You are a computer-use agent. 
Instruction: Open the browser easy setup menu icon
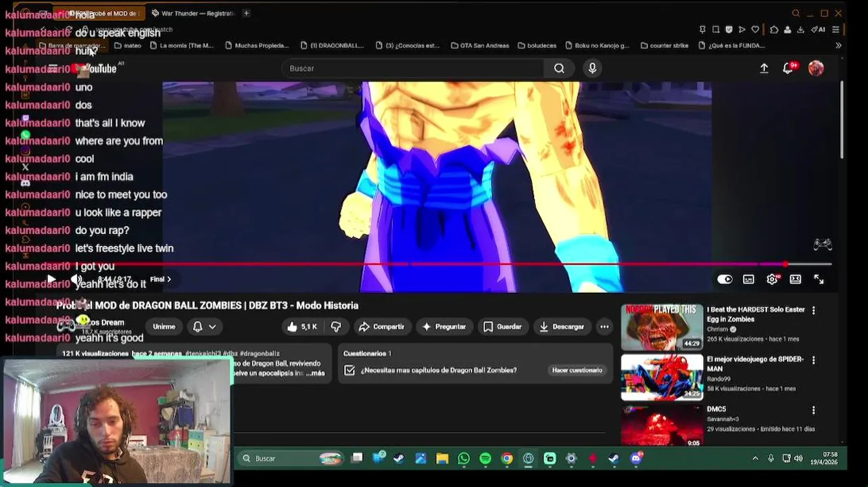point(836,30)
